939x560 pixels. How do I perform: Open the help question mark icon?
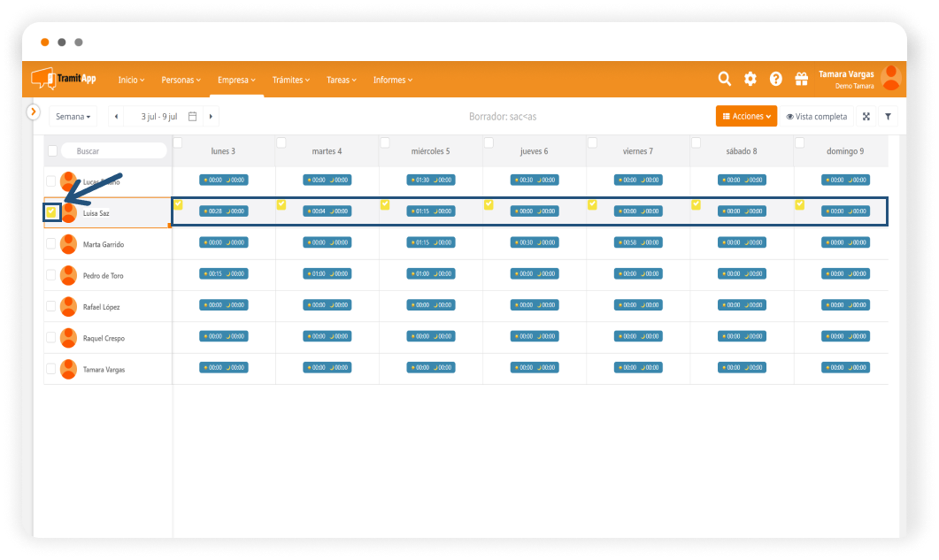775,79
